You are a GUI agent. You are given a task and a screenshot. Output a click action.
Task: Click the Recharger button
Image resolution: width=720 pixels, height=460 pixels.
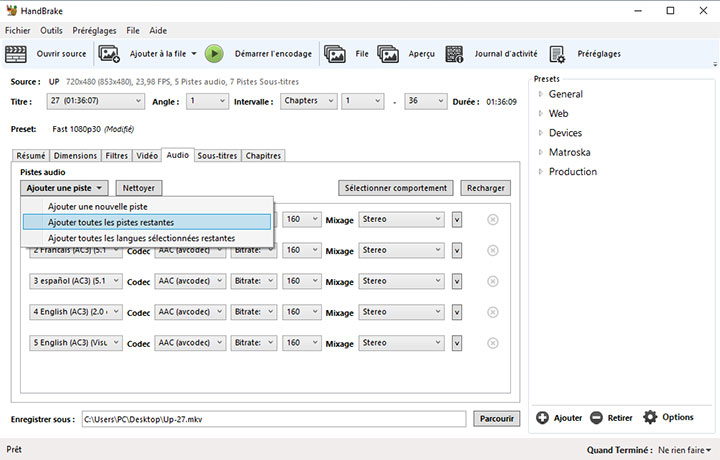click(x=485, y=188)
